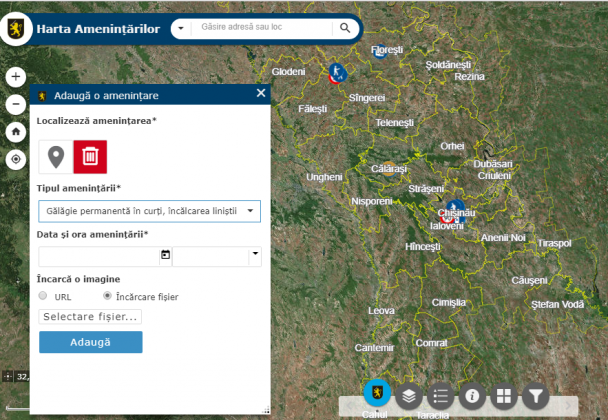The image size is (608, 420).
Task: Click the orange marker at Călărași
Action: click(x=389, y=169)
